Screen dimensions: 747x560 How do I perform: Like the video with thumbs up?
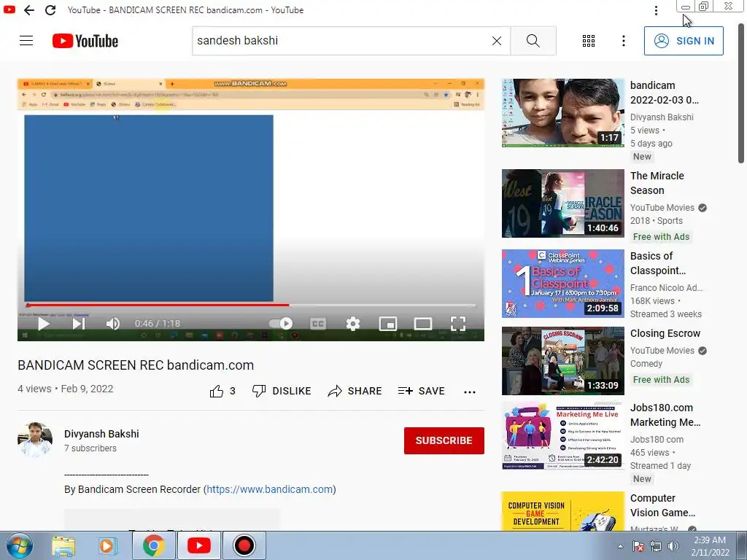click(x=222, y=392)
